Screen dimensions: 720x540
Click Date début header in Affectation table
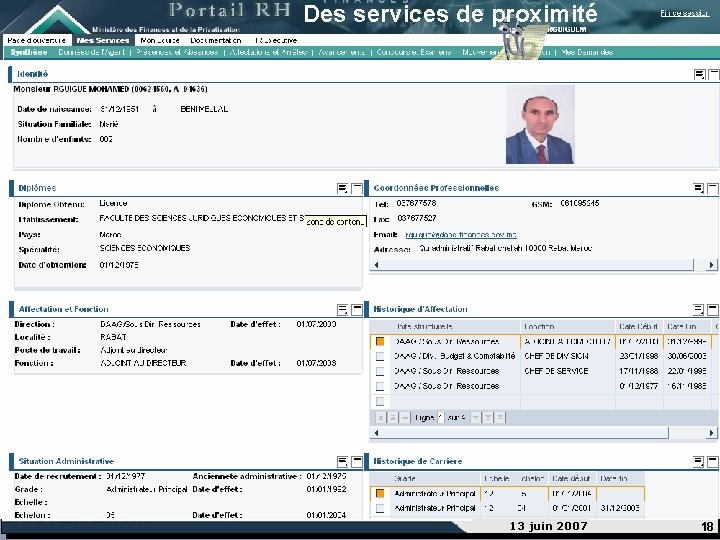click(639, 326)
